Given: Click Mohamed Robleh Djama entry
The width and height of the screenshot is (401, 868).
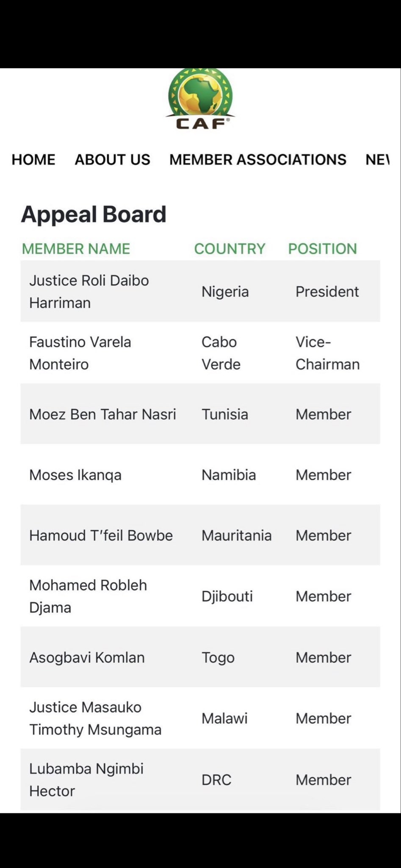Looking at the screenshot, I should click(88, 596).
